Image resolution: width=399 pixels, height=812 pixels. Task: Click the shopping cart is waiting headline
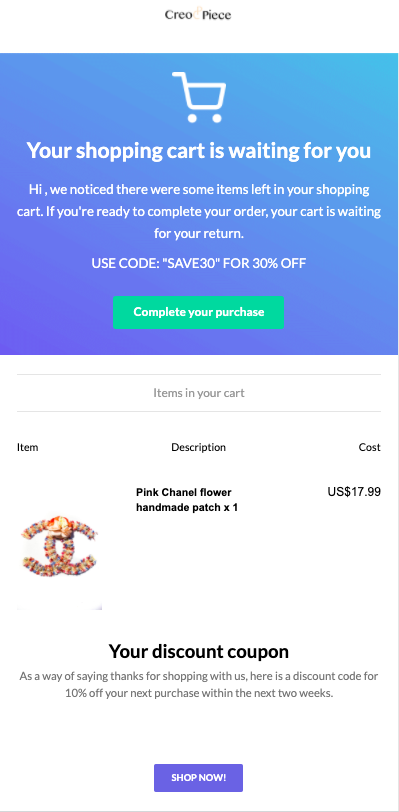click(x=199, y=151)
